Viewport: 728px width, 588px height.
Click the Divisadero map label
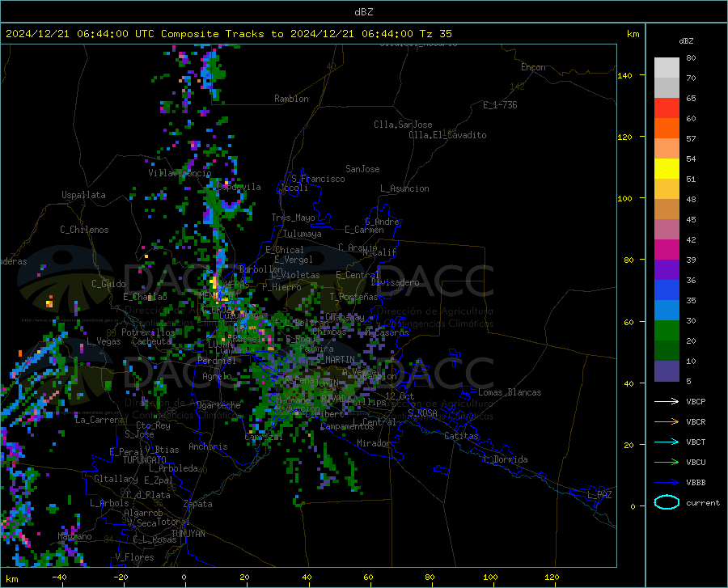tap(395, 282)
